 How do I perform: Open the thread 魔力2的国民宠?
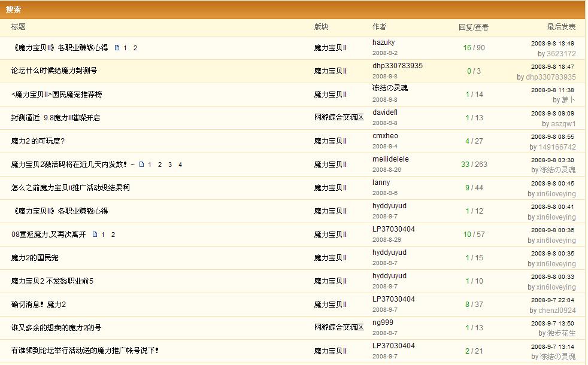[35, 258]
